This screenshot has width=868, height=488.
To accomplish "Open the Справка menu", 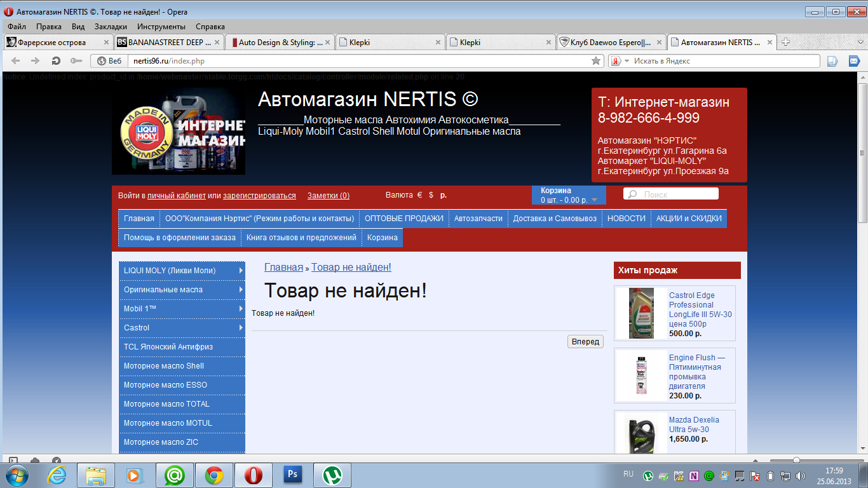I will click(x=210, y=27).
